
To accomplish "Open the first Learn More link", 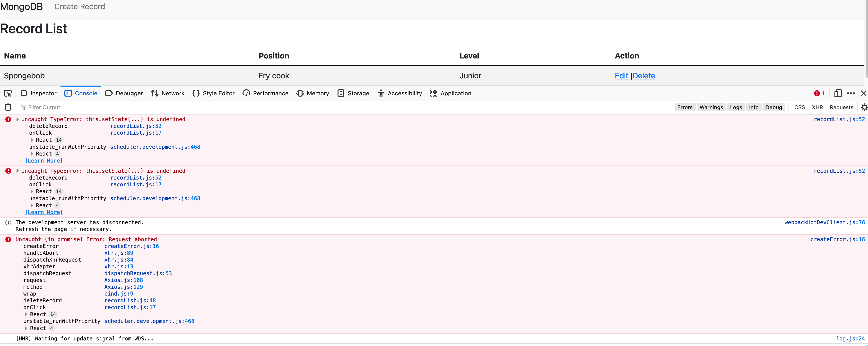I will [44, 161].
